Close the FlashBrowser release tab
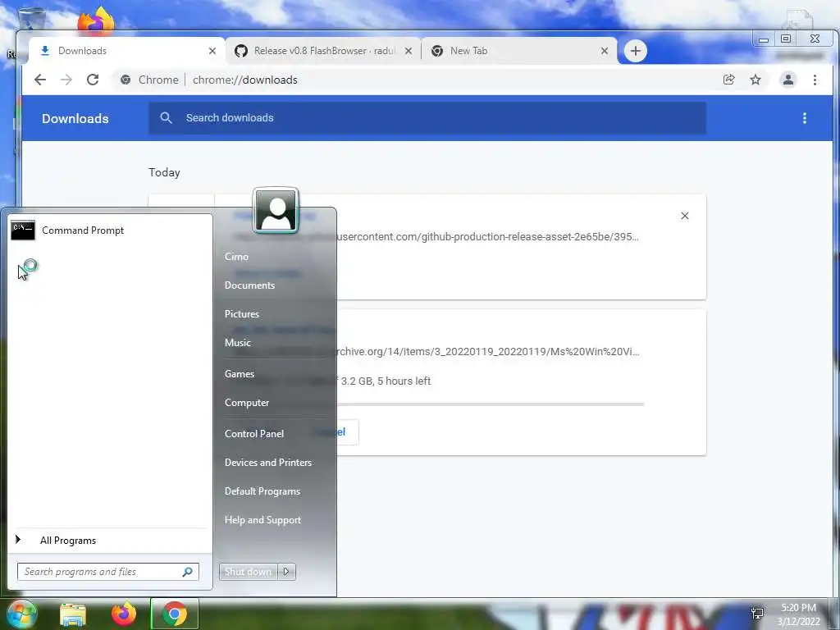 coord(409,51)
